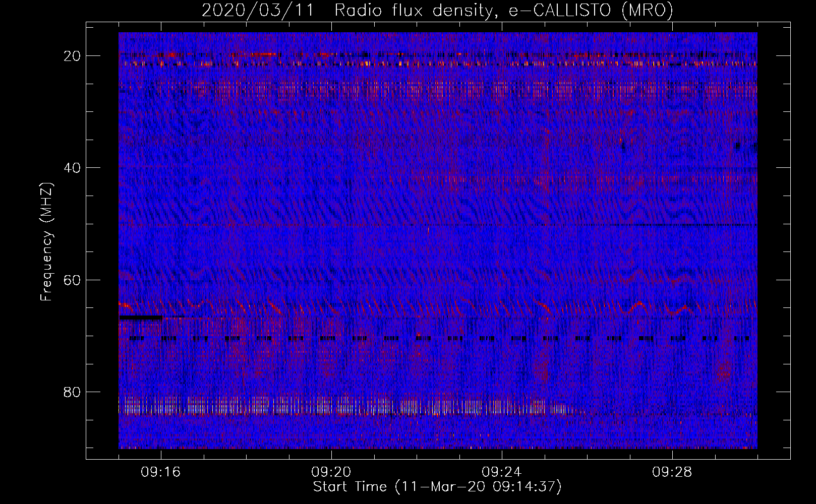Click the 80 MHz frequency tick label
Image resolution: width=816 pixels, height=504 pixels.
[72, 392]
